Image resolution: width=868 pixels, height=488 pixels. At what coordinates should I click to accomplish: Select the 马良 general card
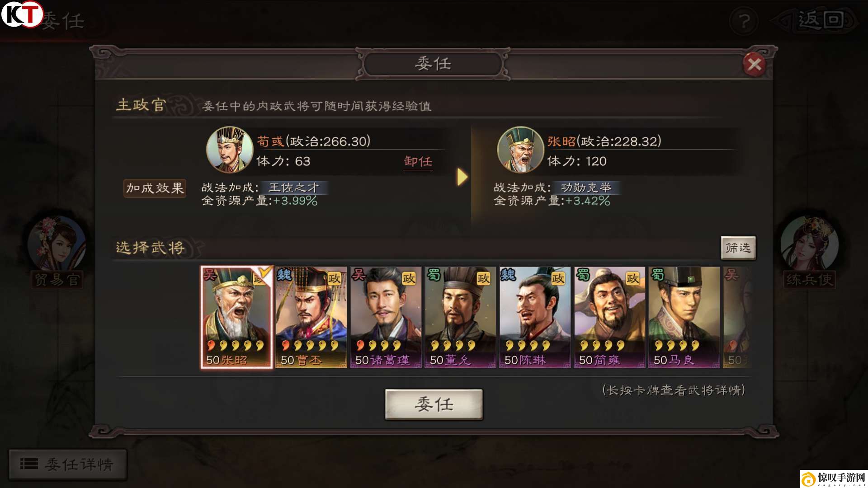(x=684, y=317)
